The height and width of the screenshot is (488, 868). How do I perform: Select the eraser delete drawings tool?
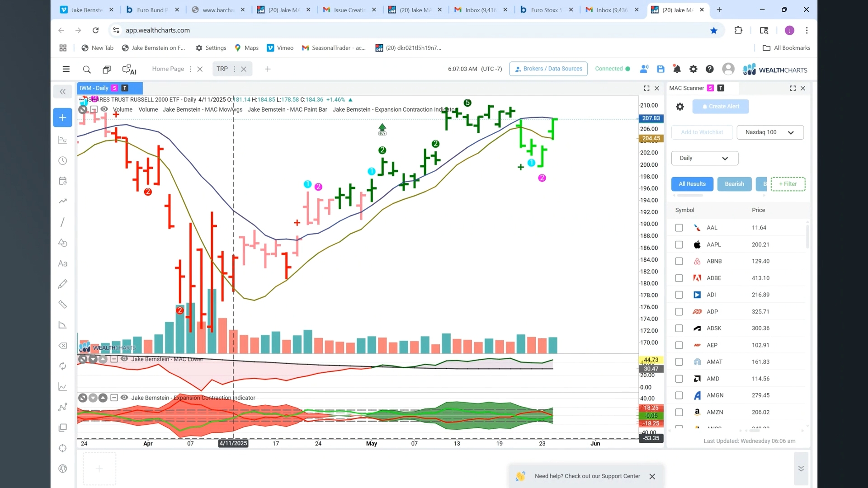pyautogui.click(x=62, y=346)
